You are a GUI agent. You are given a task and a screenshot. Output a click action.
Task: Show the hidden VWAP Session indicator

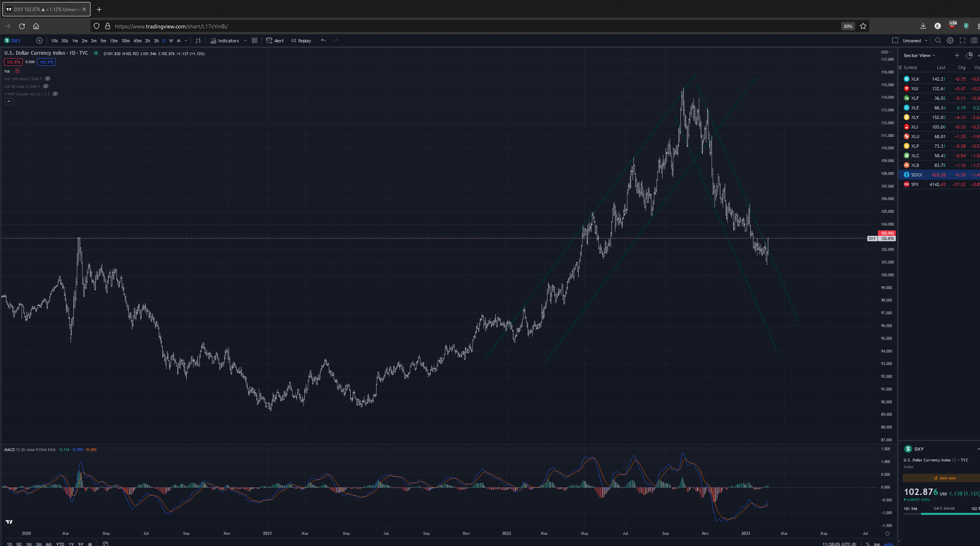pos(55,94)
